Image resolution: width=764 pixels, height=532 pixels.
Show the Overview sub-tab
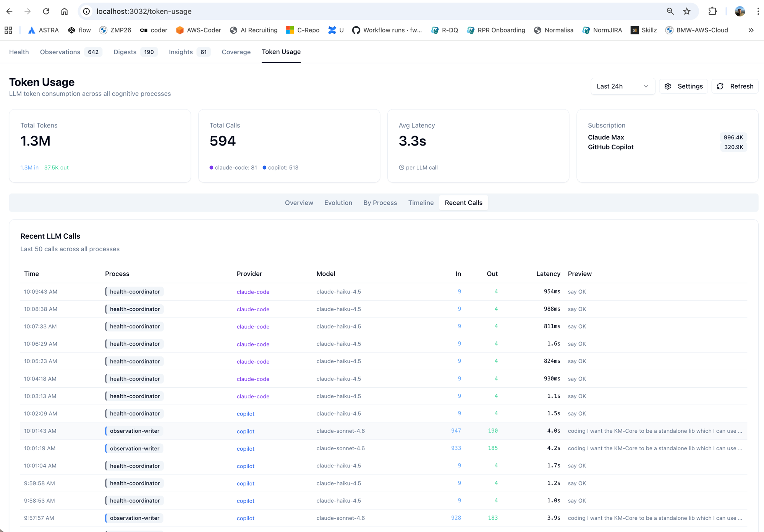tap(299, 203)
